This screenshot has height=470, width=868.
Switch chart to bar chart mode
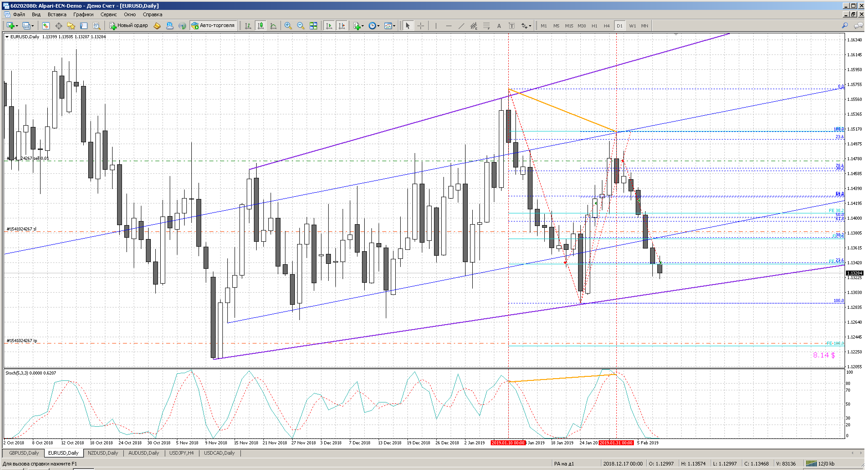point(248,26)
